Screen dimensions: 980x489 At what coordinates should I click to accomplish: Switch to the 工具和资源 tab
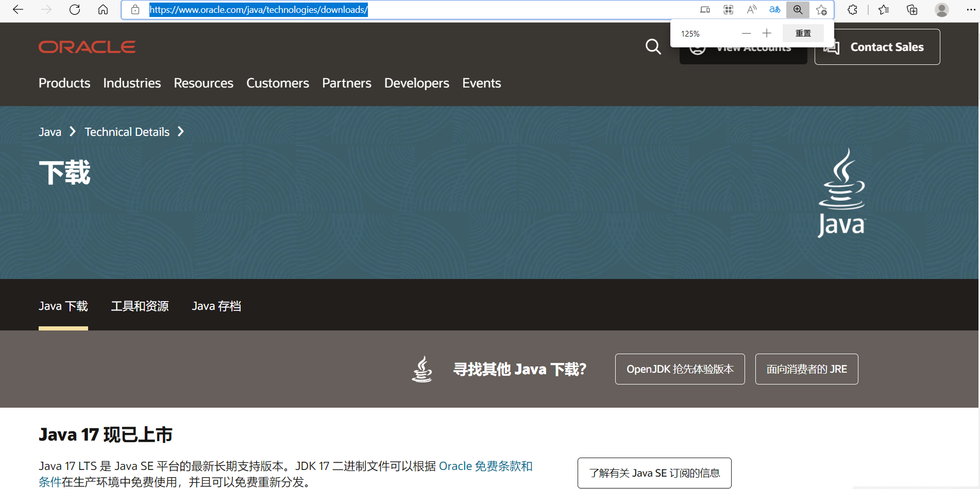[140, 306]
